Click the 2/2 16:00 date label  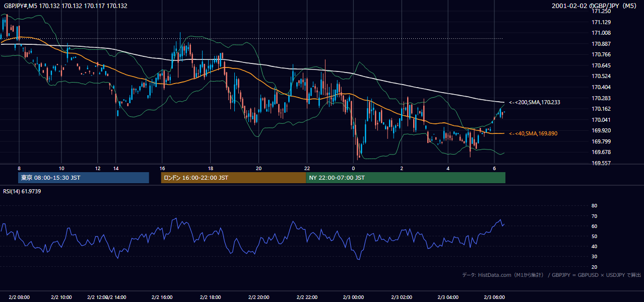click(x=162, y=297)
